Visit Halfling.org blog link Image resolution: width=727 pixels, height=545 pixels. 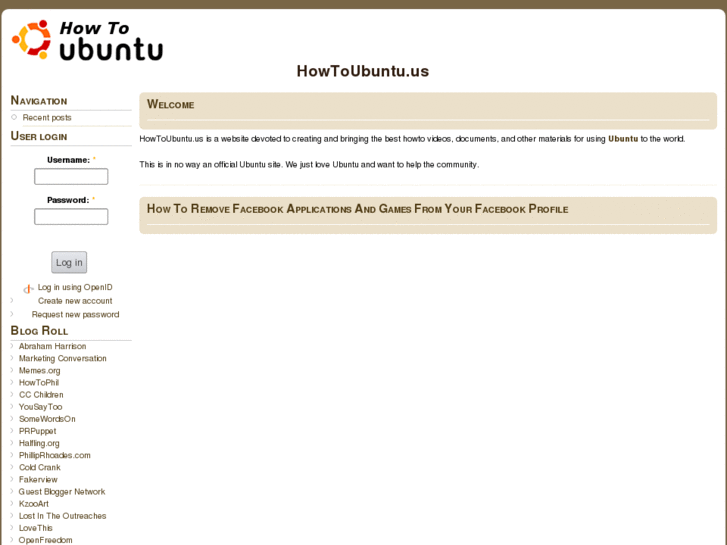[x=39, y=443]
